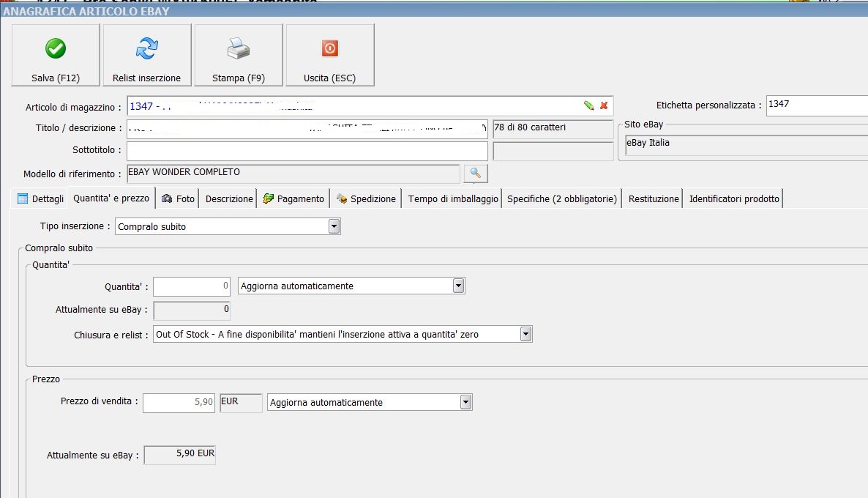This screenshot has height=498, width=868.
Task: Click quantity Aggiorna automaticamente combo text
Action: coord(296,286)
